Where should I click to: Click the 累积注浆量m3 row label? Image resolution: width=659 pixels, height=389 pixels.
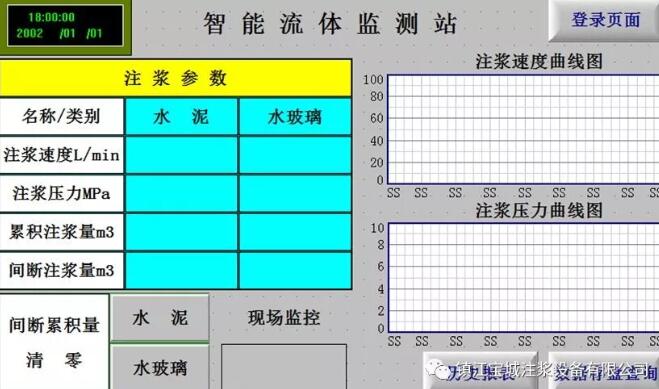point(61,232)
